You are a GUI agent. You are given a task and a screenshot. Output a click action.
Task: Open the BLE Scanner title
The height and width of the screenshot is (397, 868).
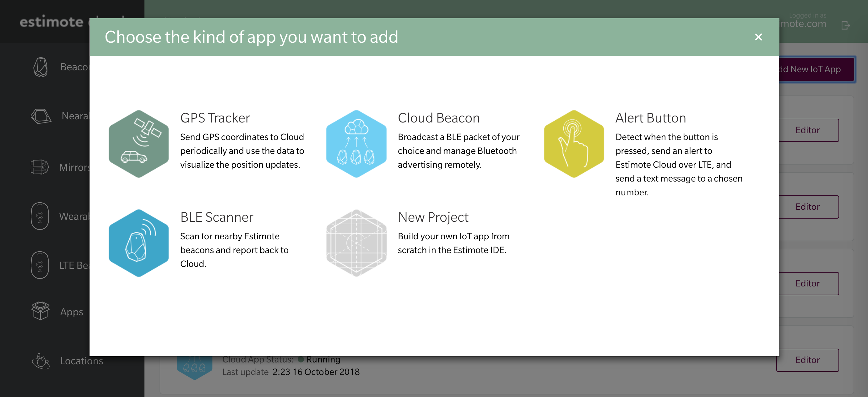pos(217,217)
